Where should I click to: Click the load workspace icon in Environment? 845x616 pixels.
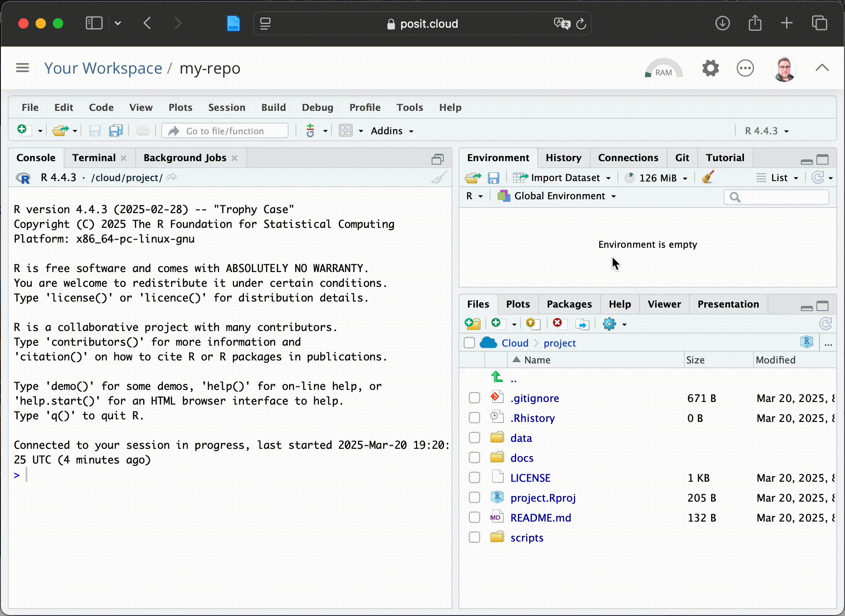click(x=473, y=178)
